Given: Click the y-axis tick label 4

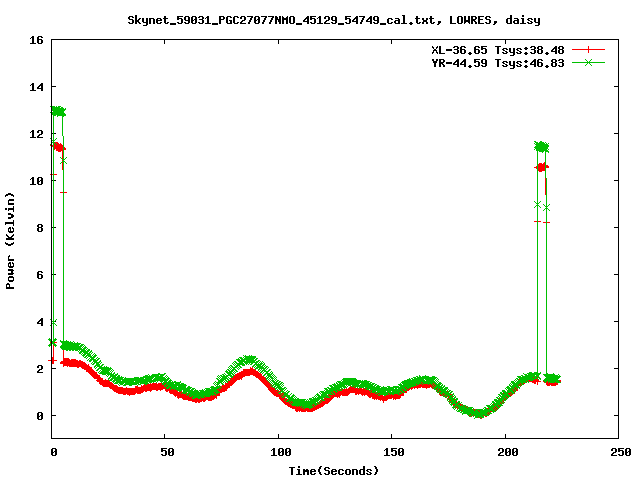Looking at the screenshot, I should click(x=40, y=322).
